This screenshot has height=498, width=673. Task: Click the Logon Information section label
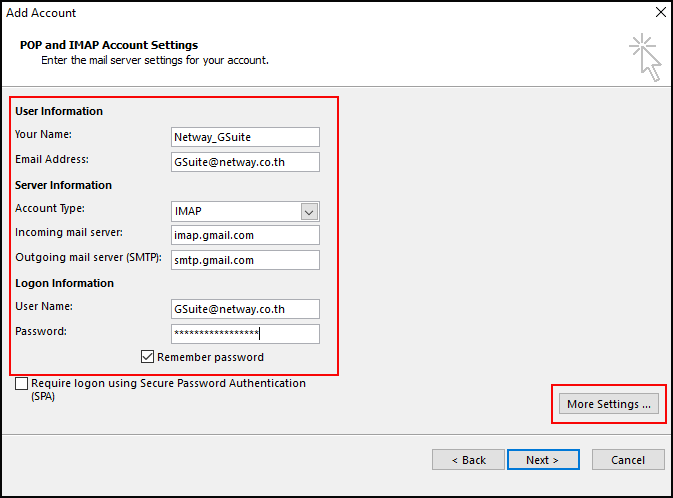click(x=64, y=283)
